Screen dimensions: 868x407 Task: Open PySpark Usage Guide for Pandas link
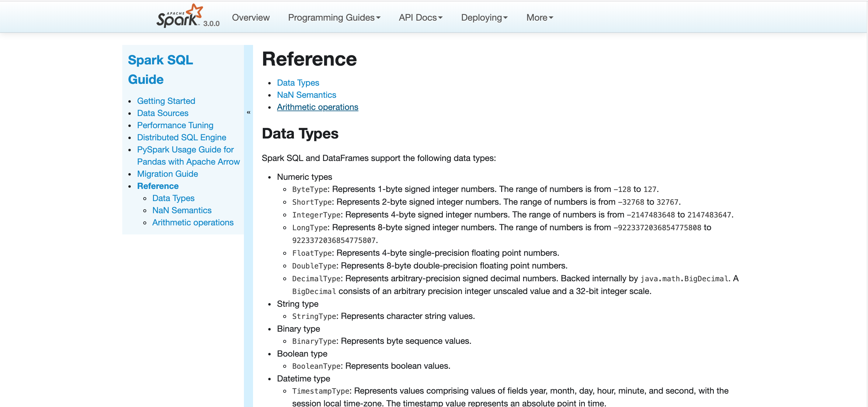pyautogui.click(x=185, y=149)
